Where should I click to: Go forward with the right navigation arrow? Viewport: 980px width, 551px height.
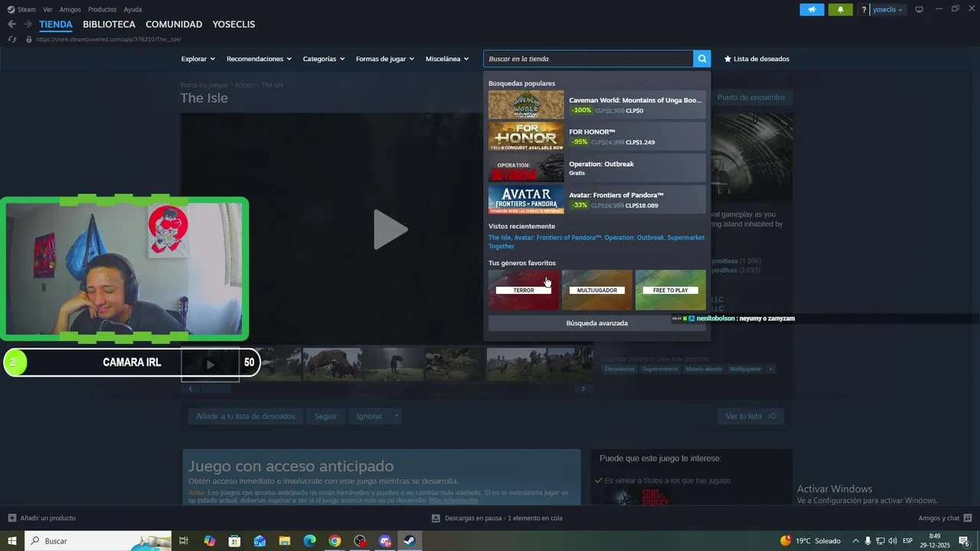point(28,24)
